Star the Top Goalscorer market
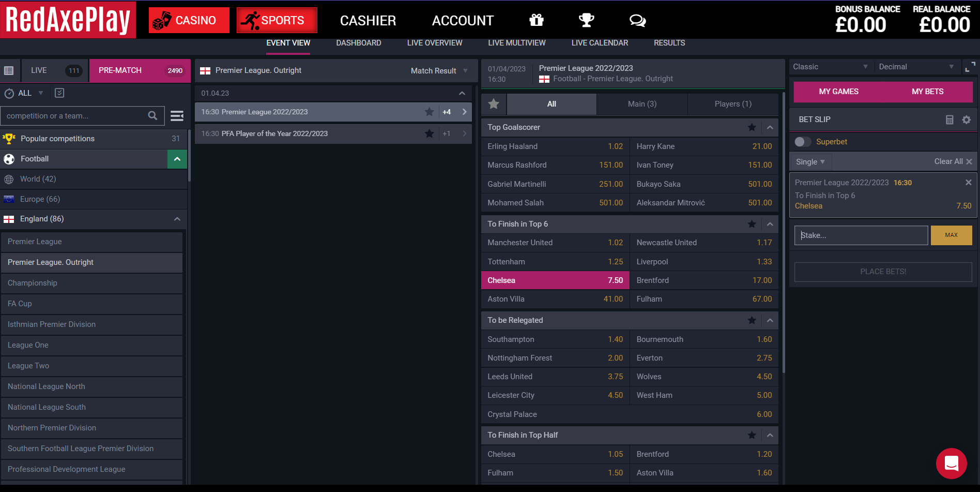Image resolution: width=980 pixels, height=492 pixels. pyautogui.click(x=752, y=127)
